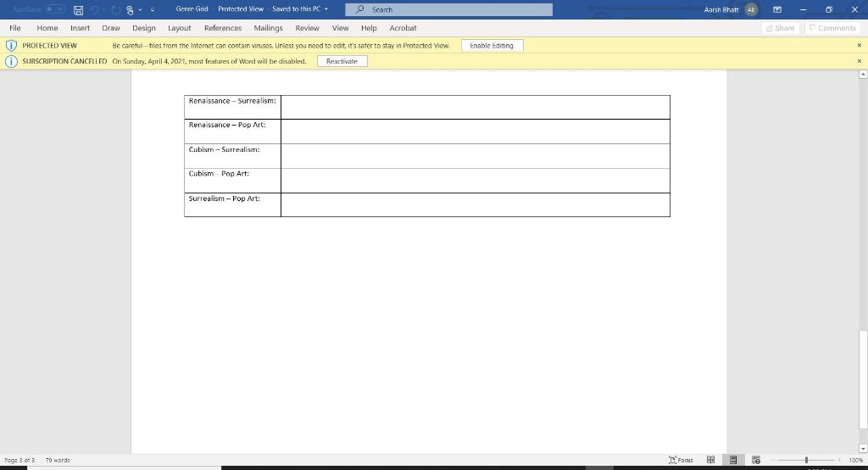Open the Aarsh Bhatt account avatar
Viewport: 868px width, 470px height.
[x=751, y=9]
